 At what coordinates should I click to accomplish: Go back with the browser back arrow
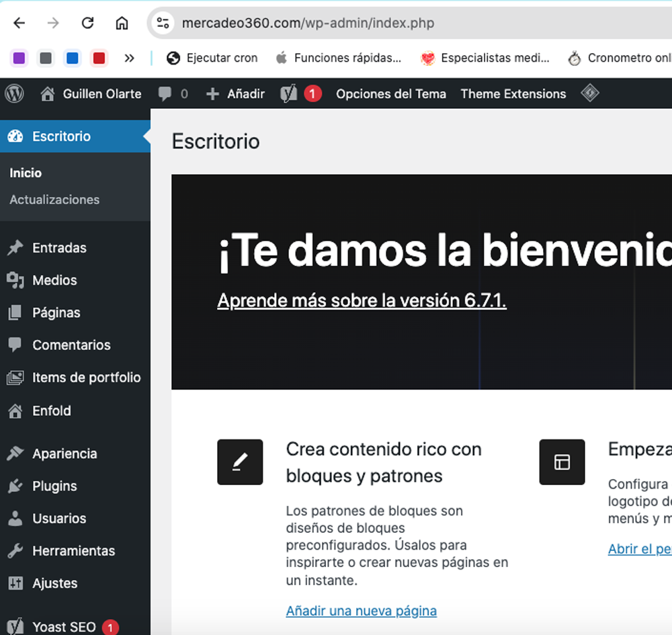(19, 23)
